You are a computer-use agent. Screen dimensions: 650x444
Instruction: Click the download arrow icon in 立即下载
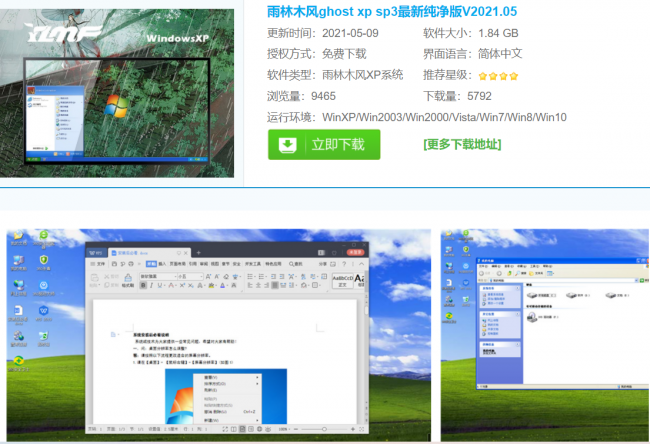point(287,145)
